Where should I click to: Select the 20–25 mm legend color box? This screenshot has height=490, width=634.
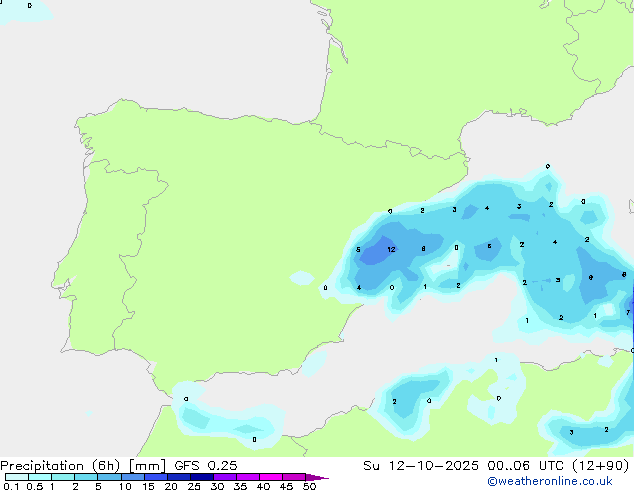coord(178,477)
